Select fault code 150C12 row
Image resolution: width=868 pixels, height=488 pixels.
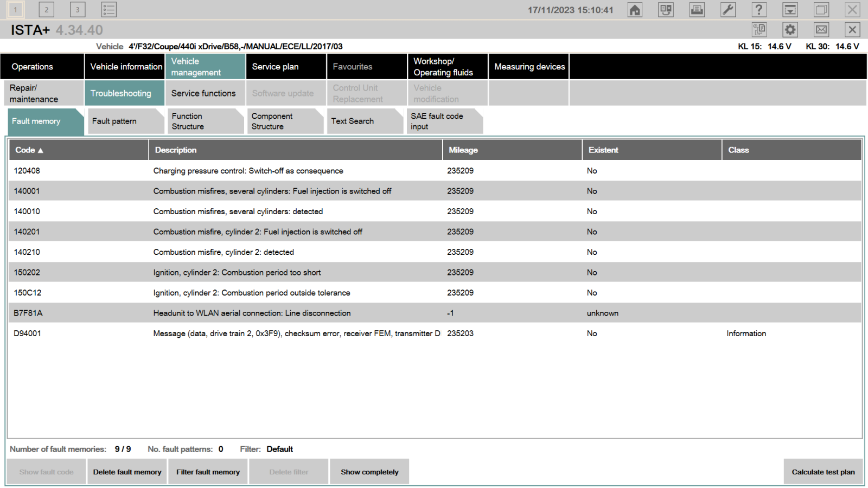(x=435, y=293)
